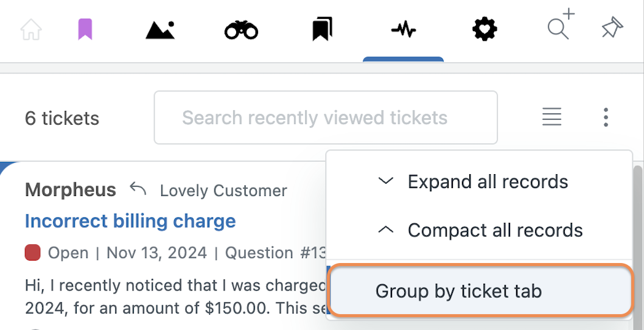This screenshot has height=330, width=644.
Task: Open the mountain image icon
Action: (x=160, y=30)
